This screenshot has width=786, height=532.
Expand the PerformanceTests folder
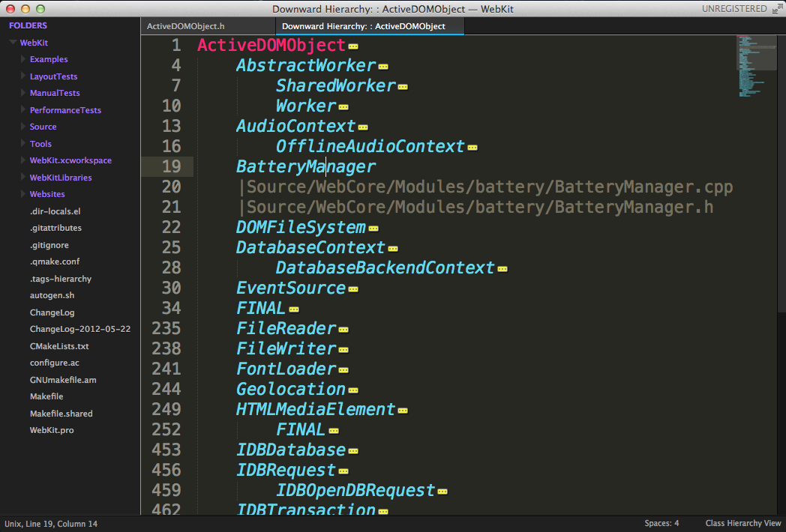point(23,109)
